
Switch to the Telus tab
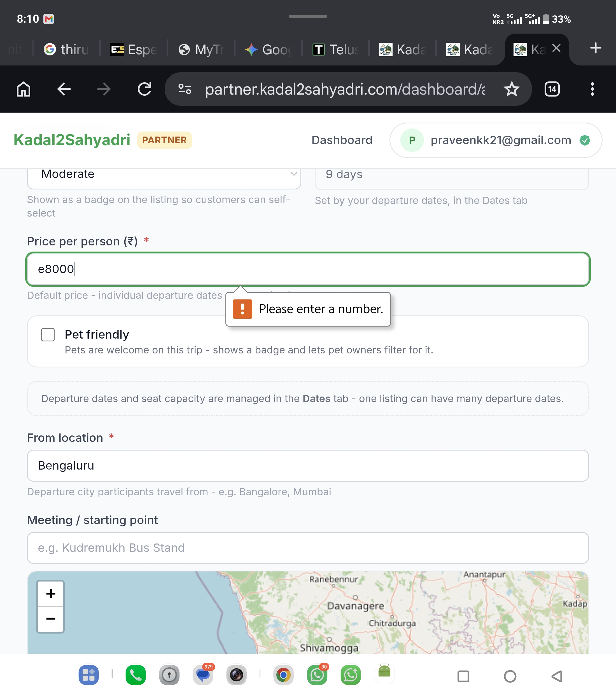pyautogui.click(x=335, y=50)
